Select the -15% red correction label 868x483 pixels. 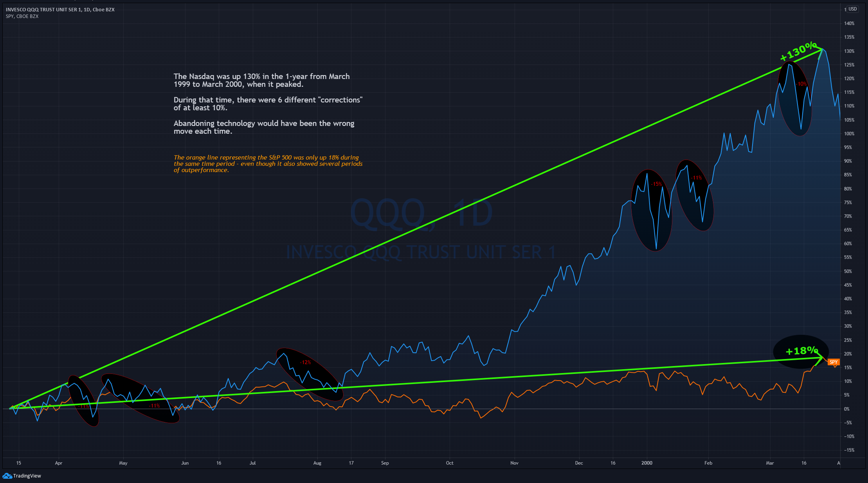coord(656,184)
